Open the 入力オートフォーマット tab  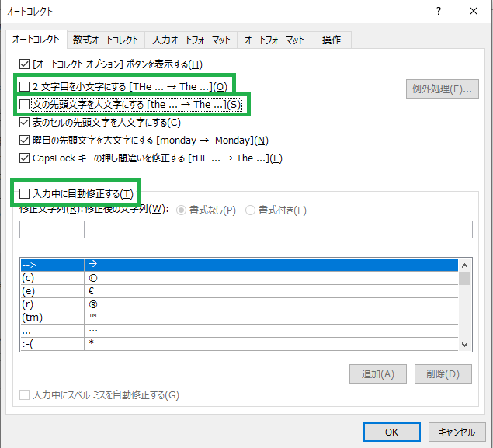(x=191, y=40)
